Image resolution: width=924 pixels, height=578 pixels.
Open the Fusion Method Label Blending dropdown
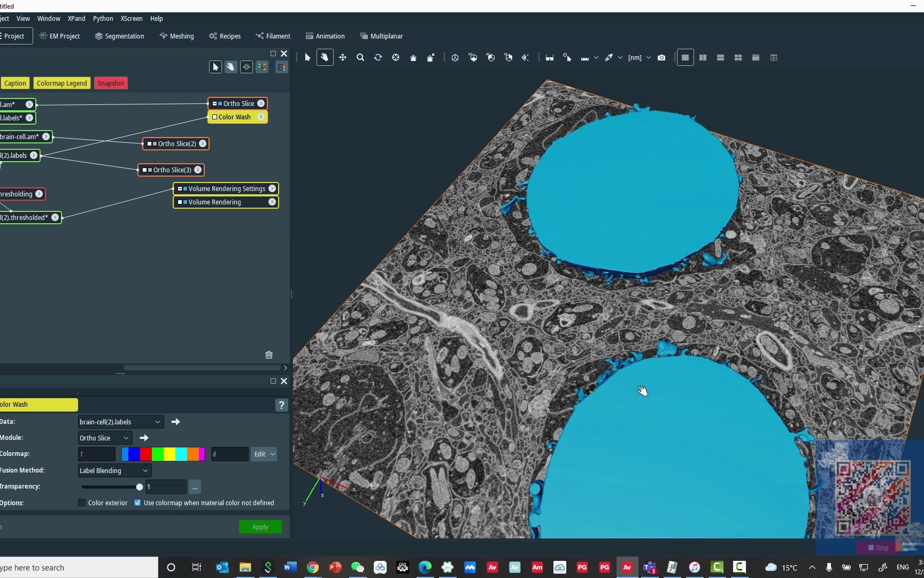114,471
